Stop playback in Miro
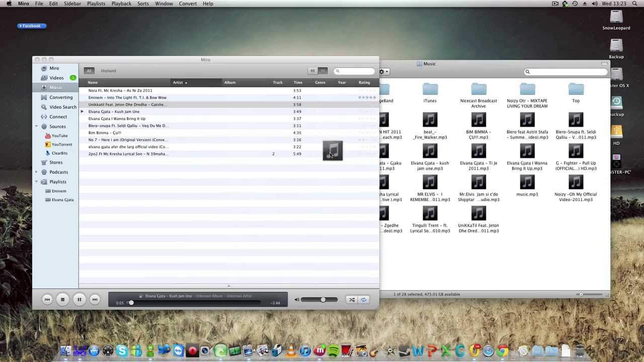The image size is (644, 362). click(62, 300)
